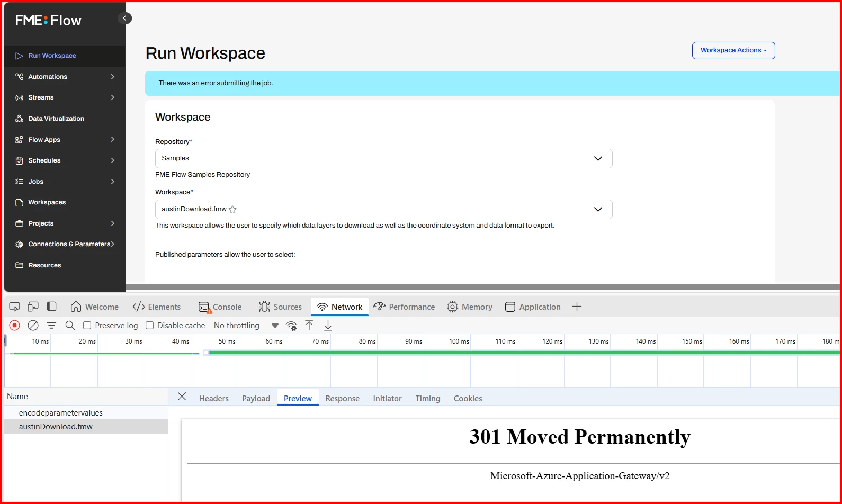Import HAR file with upload arrow
Image resolution: width=842 pixels, height=504 pixels.
pyautogui.click(x=309, y=325)
